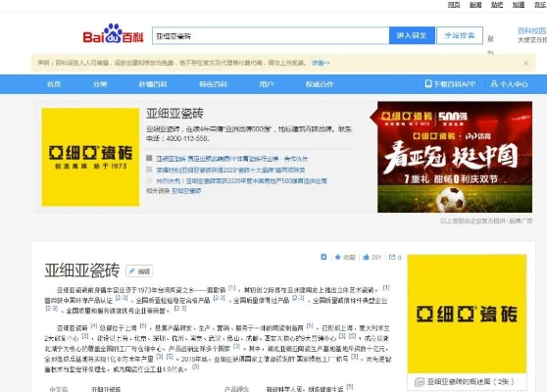Open the 新闻 link in the top bar

tap(475, 5)
